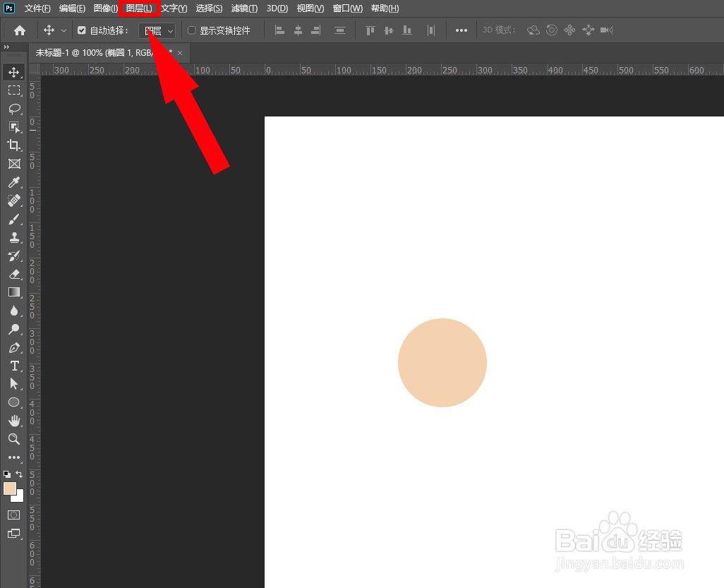Select the Move tool in the toolbar

pyautogui.click(x=14, y=72)
